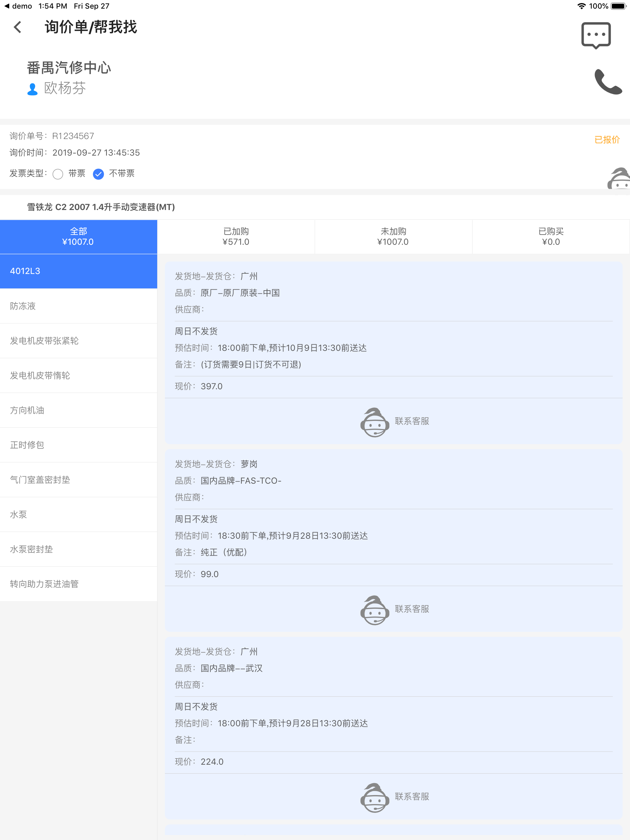
Task: Tap mascot icon under price 397.0
Action: click(x=375, y=422)
